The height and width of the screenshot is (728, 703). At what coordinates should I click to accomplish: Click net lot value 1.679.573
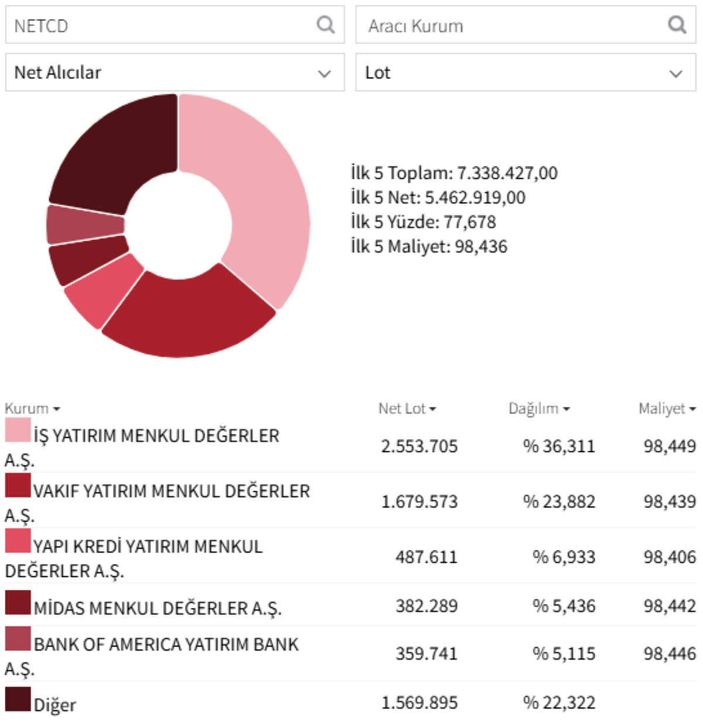point(419,502)
